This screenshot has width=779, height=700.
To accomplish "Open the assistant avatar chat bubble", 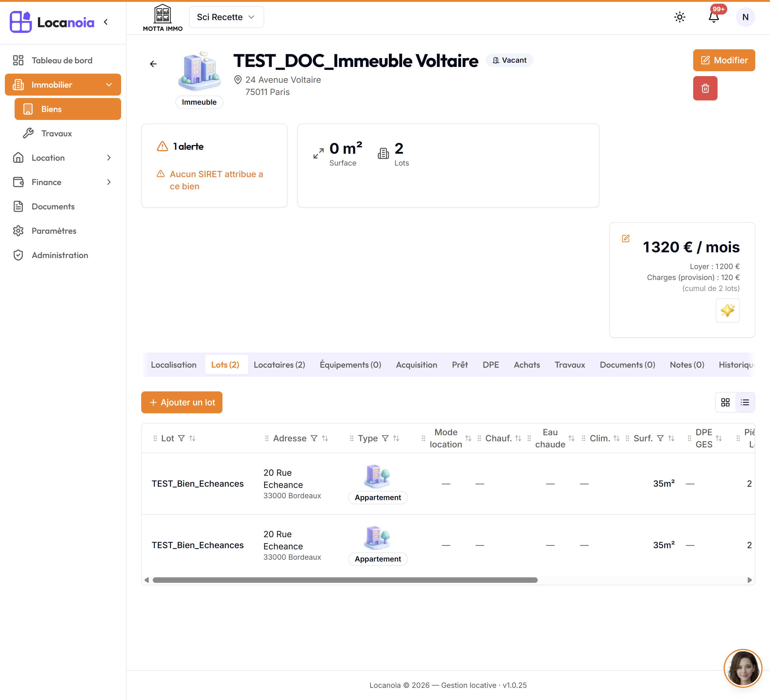I will click(x=742, y=668).
